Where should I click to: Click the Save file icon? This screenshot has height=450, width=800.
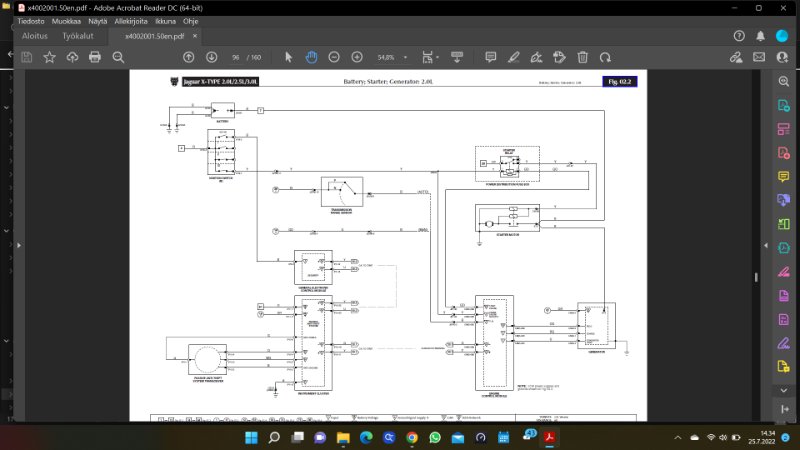(x=27, y=57)
